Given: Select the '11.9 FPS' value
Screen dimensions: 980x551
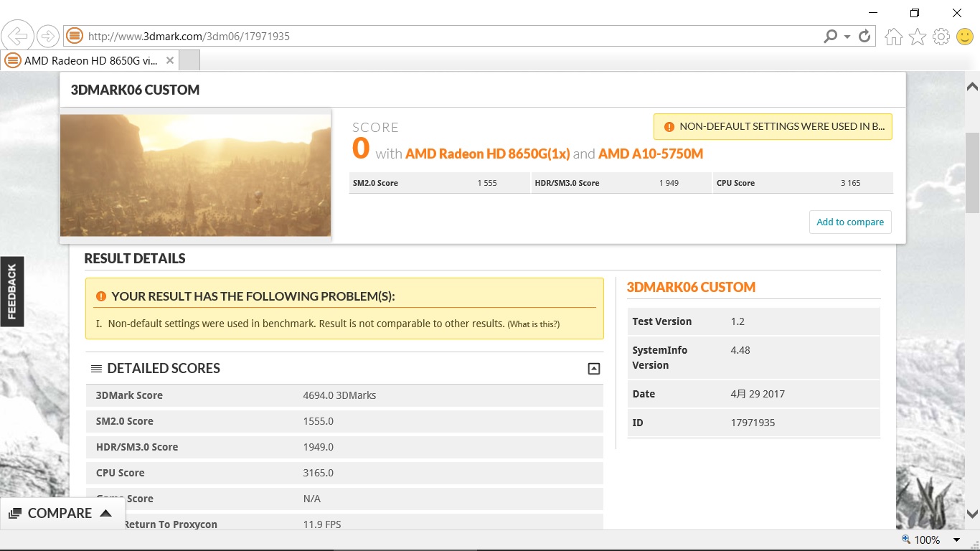Looking at the screenshot, I should pos(322,524).
